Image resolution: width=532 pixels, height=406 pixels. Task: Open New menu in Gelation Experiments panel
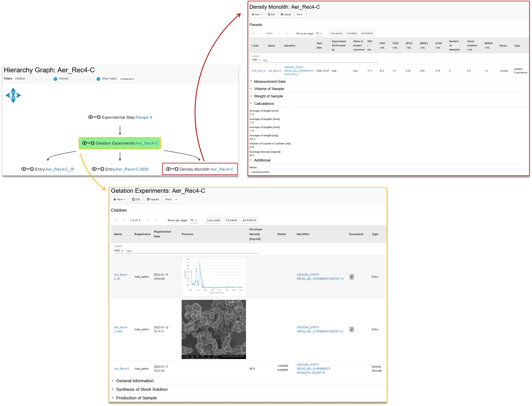[119, 199]
